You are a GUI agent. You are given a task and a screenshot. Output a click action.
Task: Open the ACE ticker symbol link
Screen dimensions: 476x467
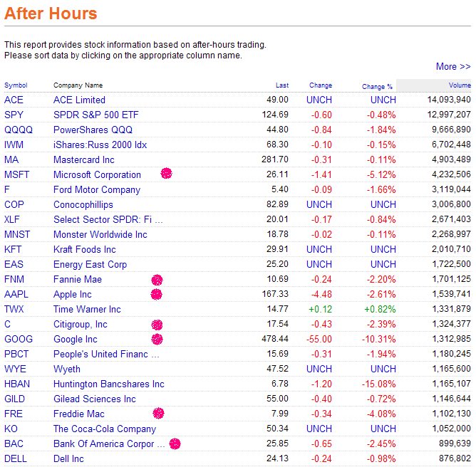coord(14,100)
